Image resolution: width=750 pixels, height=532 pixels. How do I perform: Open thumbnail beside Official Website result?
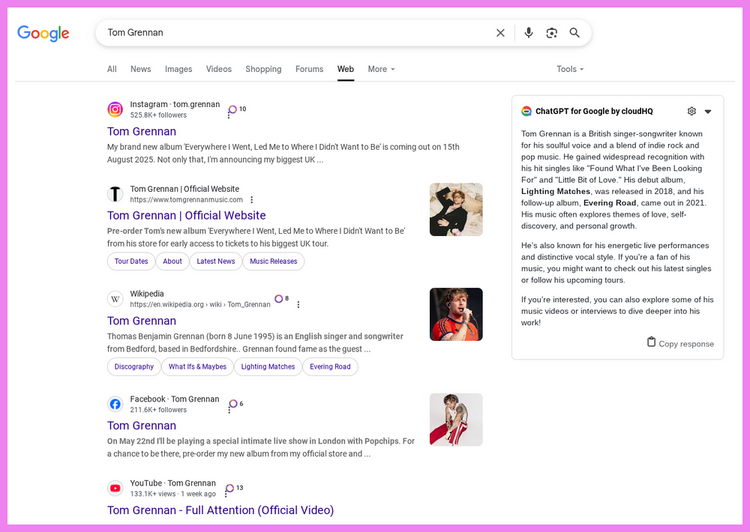456,210
